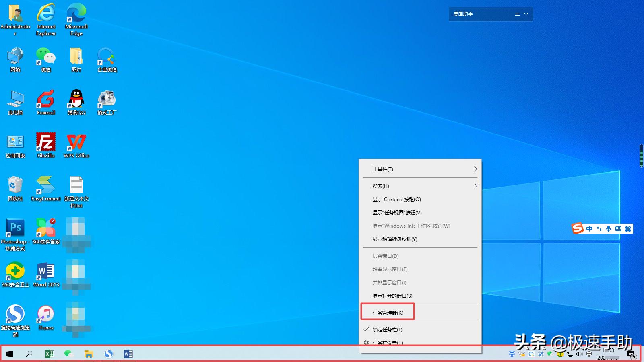The width and height of the screenshot is (644, 362).
Task: Expand the 搜索(H) submenu
Action: tap(381, 186)
